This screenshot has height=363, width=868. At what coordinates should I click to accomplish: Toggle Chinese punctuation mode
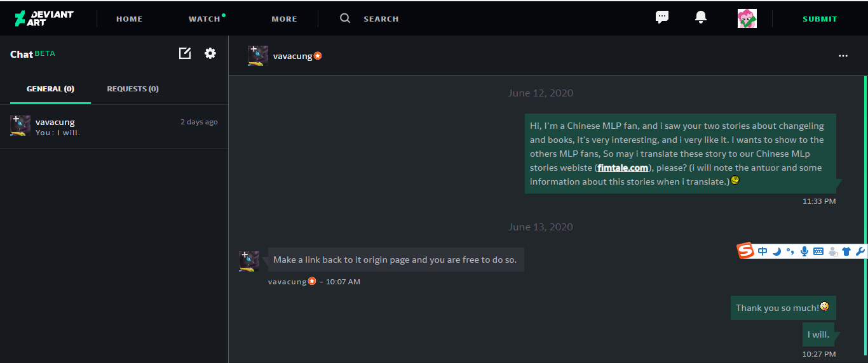tap(790, 251)
